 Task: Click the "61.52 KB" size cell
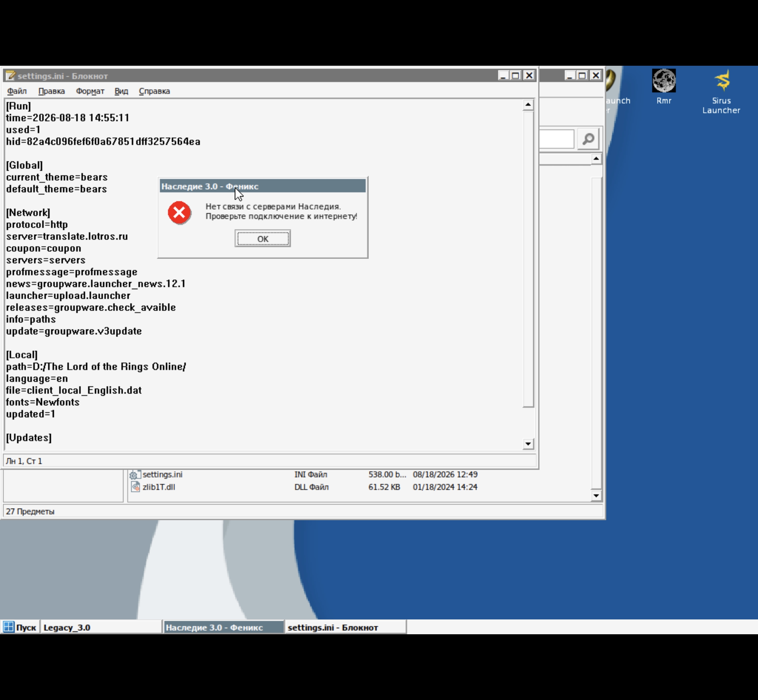coord(384,487)
